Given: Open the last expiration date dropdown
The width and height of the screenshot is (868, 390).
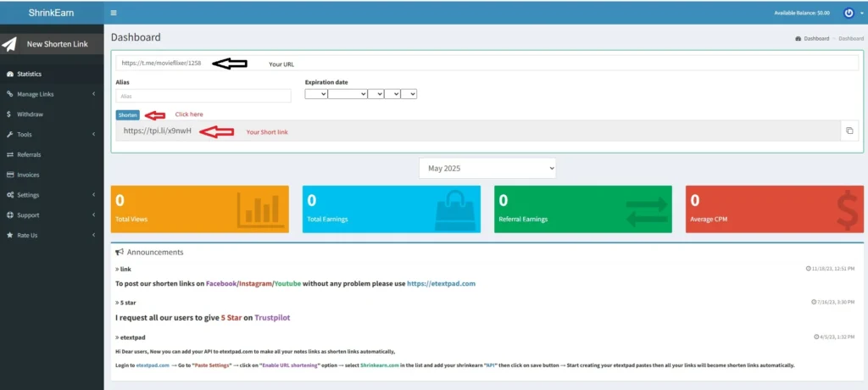Looking at the screenshot, I should click(409, 94).
